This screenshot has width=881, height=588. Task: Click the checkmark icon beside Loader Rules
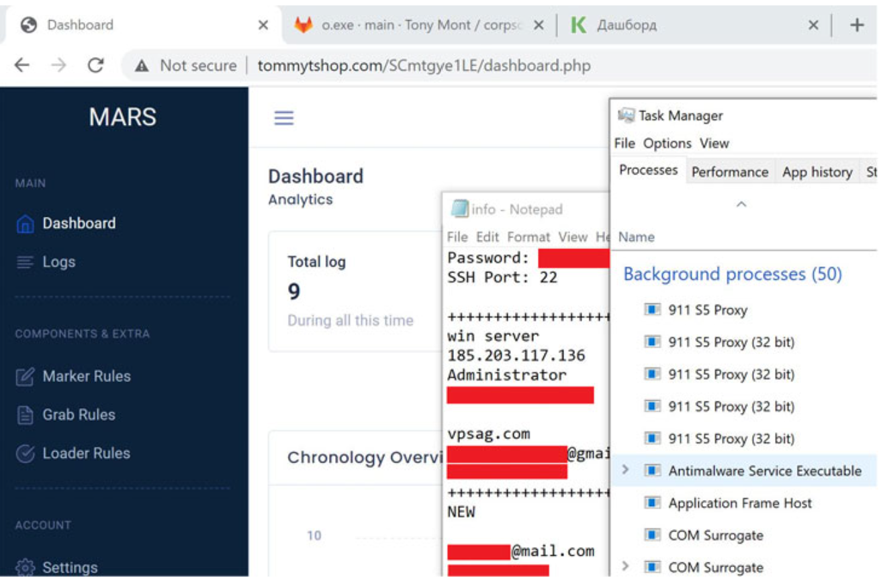coord(25,454)
